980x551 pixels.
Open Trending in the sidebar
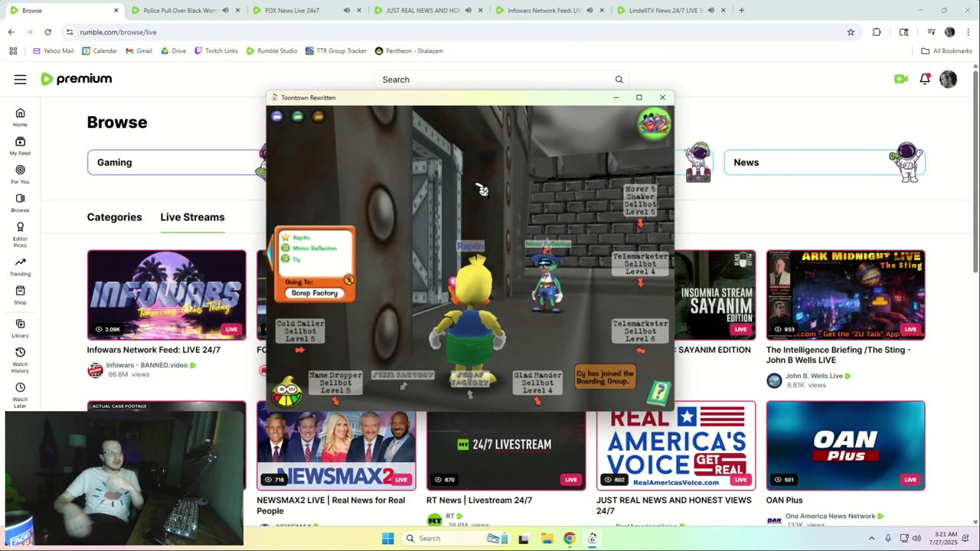click(20, 266)
